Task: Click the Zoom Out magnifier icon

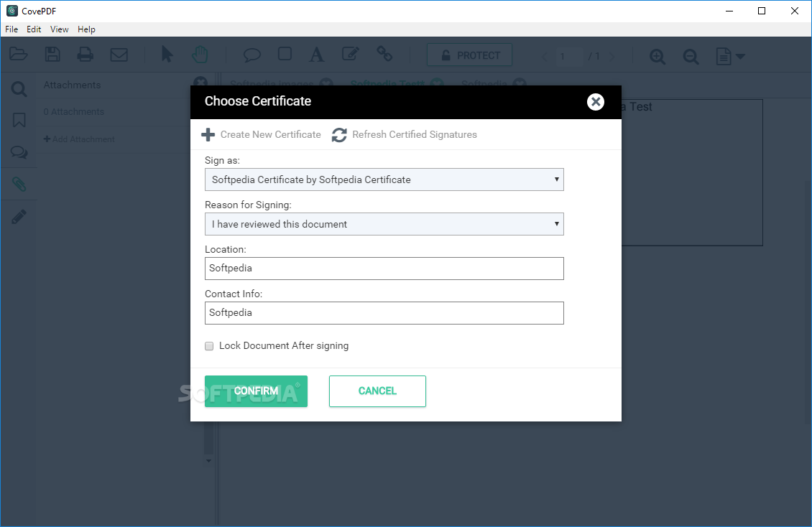Action: (x=691, y=56)
